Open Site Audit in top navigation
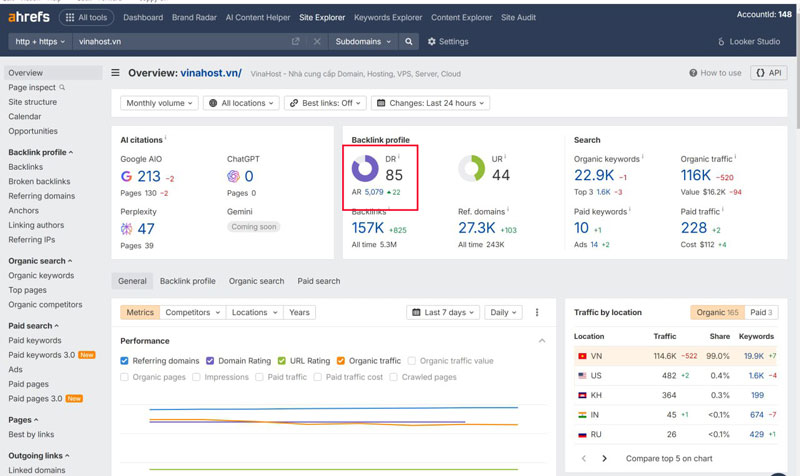This screenshot has height=476, width=800. 518,17
